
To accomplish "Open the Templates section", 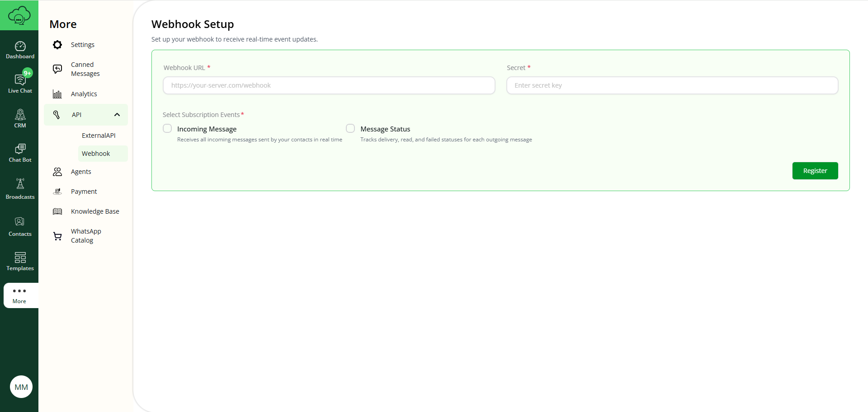I will [x=20, y=261].
